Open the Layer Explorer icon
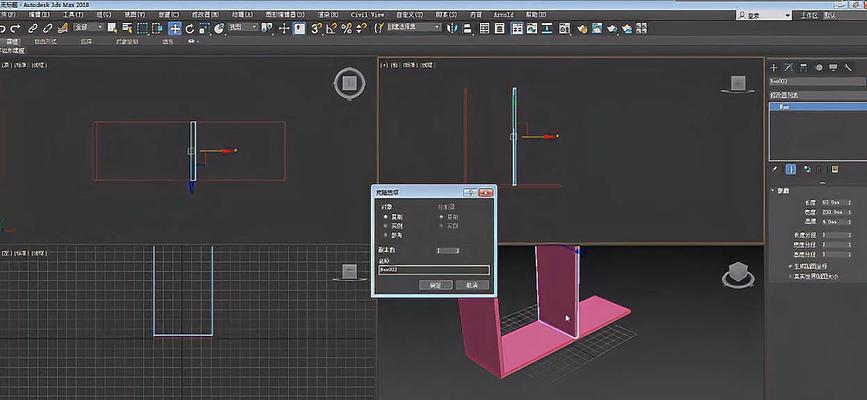Viewport: 867px width, 400px height. (500, 28)
